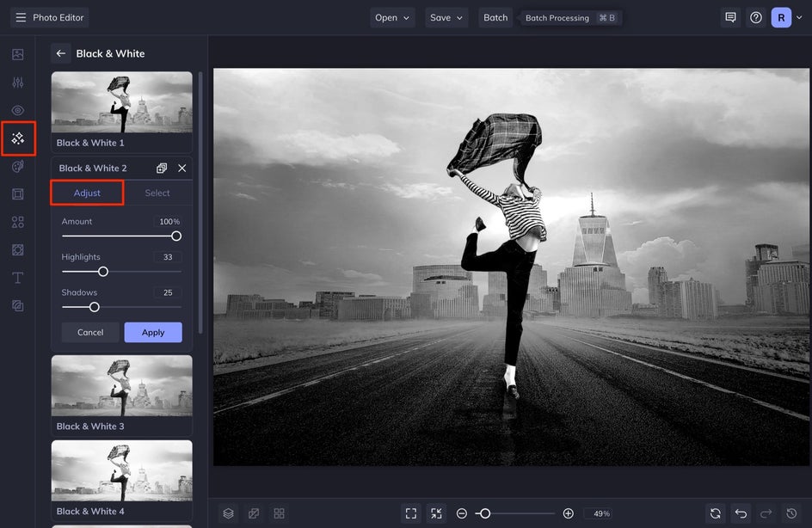Open the Overlays sidebar icon at bottom
The image size is (812, 528).
coord(17,306)
